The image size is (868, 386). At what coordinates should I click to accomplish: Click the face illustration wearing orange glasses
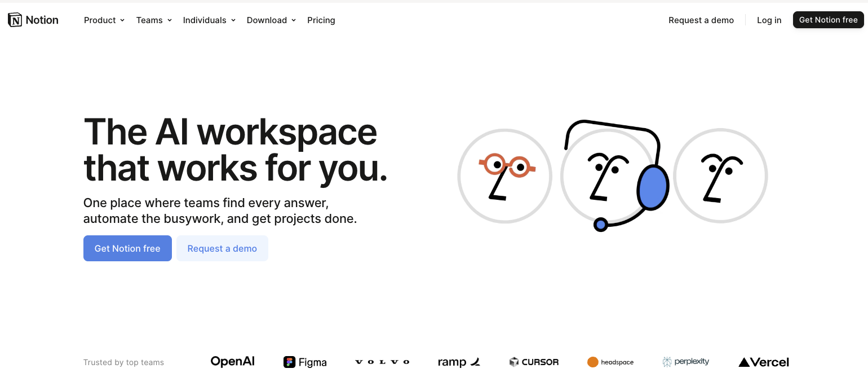504,176
